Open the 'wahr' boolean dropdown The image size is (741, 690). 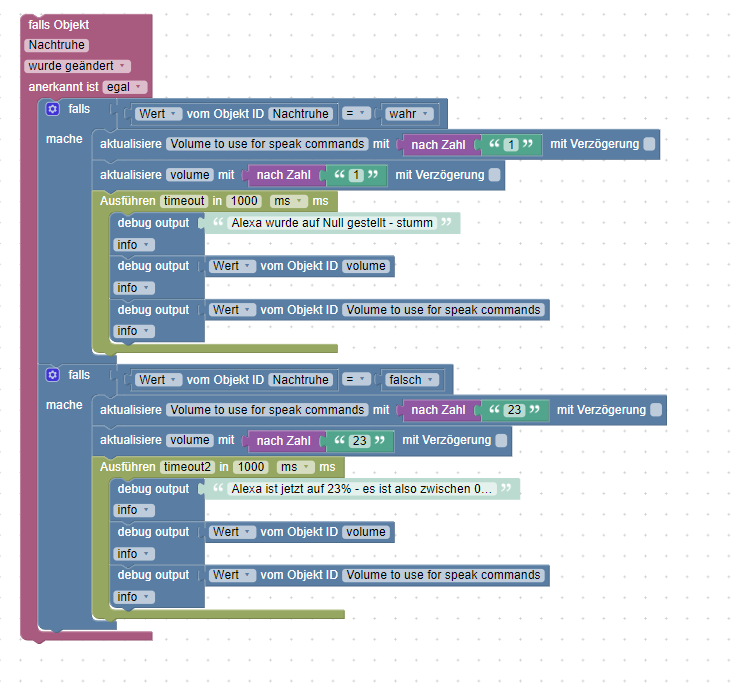tap(409, 114)
